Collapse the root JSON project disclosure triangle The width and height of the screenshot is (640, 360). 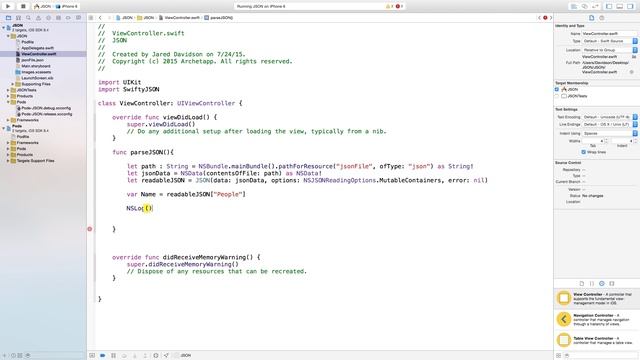click(x=4, y=28)
